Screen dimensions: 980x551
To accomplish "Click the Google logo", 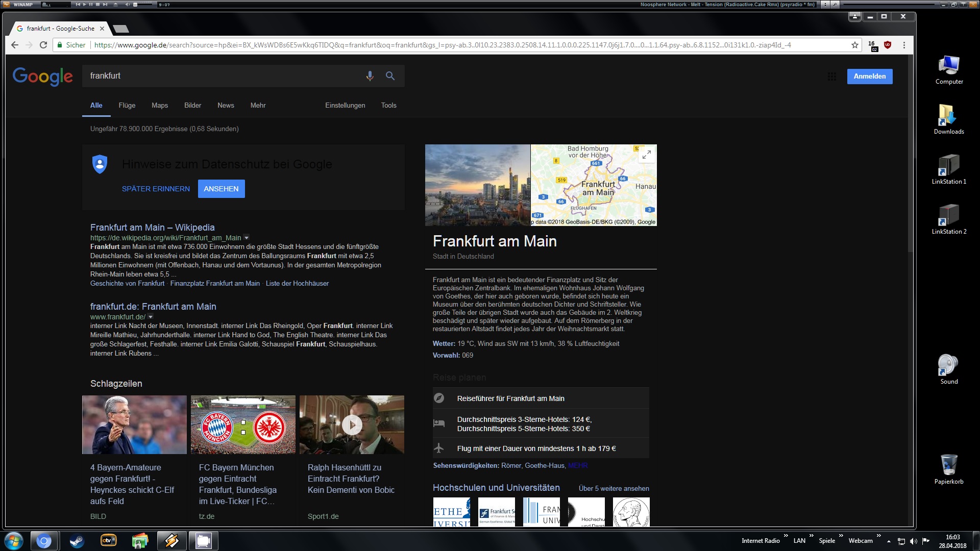I will point(43,77).
